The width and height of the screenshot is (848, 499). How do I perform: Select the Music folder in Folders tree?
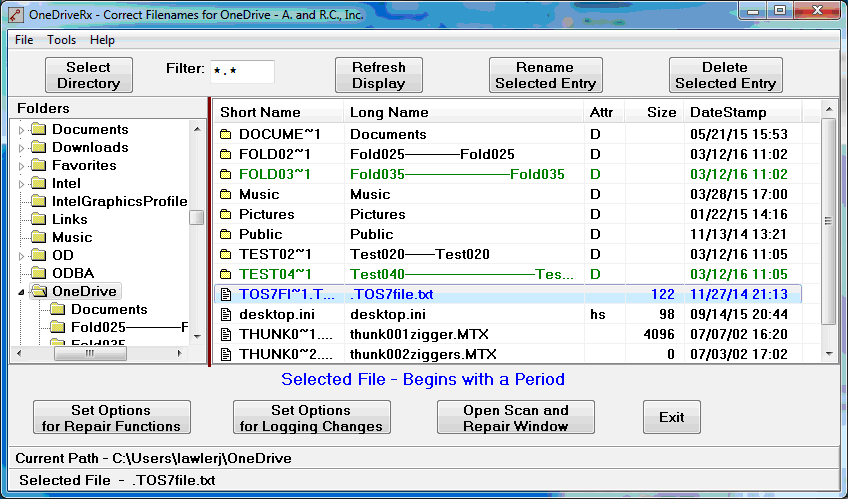click(72, 237)
